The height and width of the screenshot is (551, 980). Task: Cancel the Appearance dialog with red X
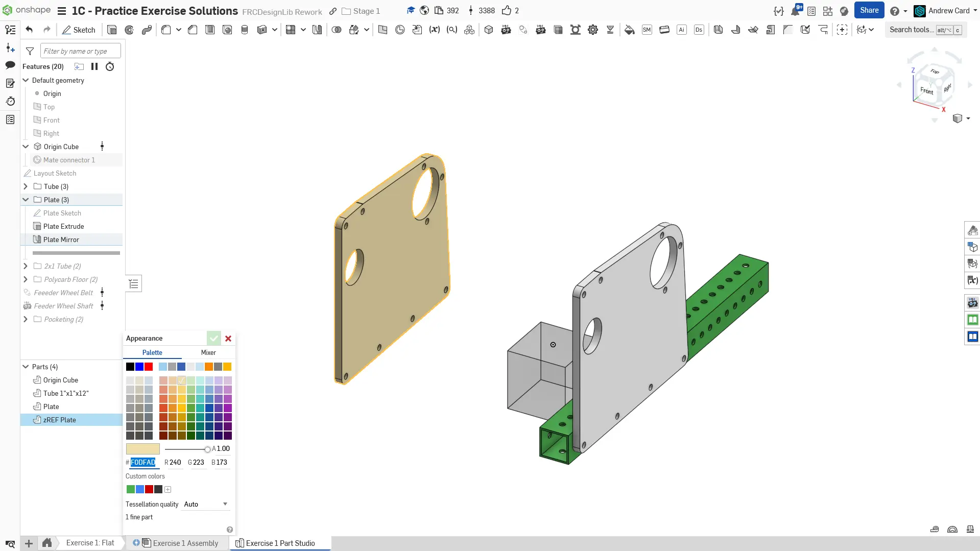click(228, 338)
